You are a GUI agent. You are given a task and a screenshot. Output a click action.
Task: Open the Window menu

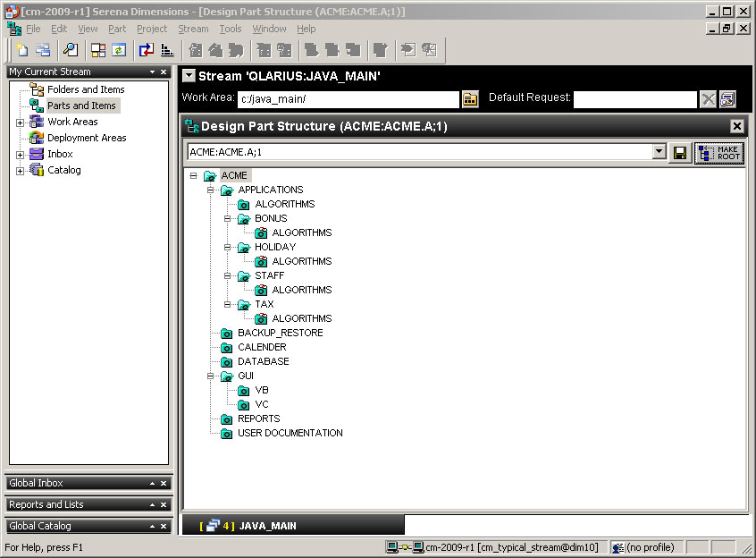(x=270, y=29)
